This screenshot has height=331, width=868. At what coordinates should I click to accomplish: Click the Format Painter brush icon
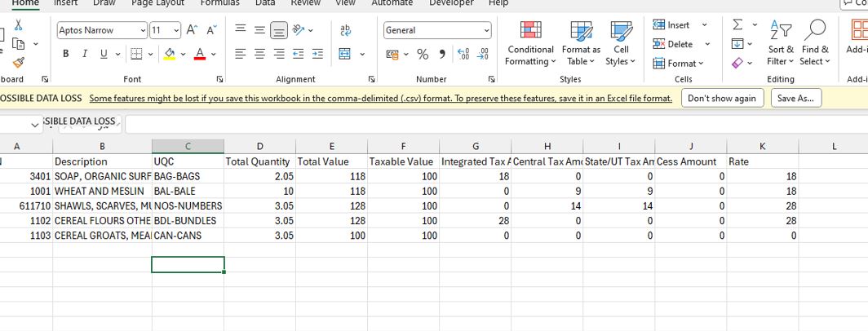coord(19,62)
